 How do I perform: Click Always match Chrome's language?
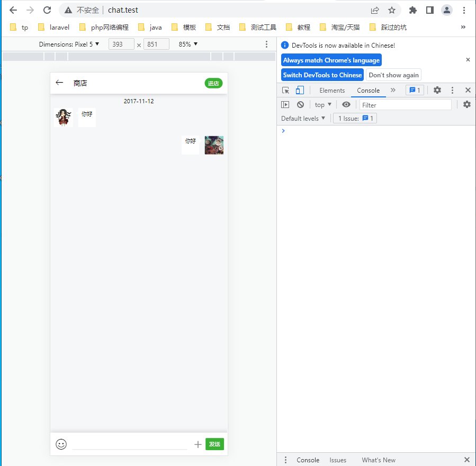coord(331,60)
